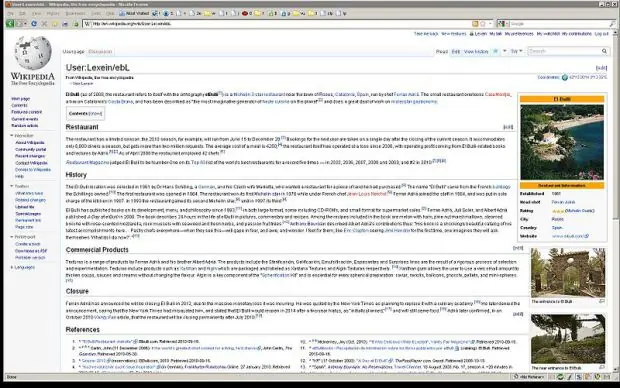The width and height of the screenshot is (620, 388).
Task: Click the Special pages link
Action: (28, 214)
